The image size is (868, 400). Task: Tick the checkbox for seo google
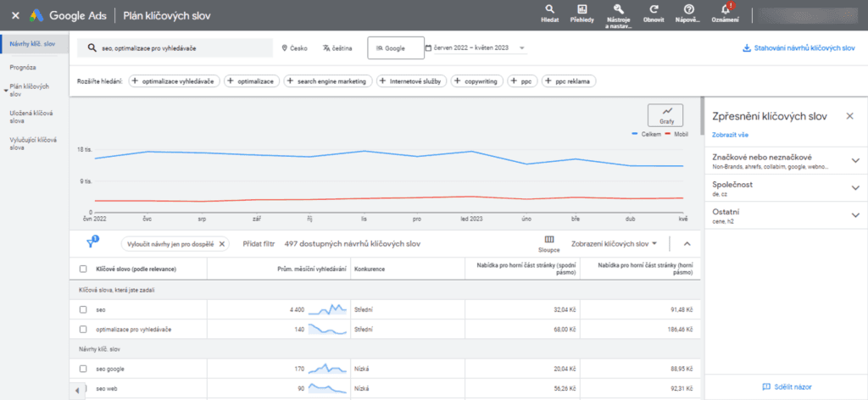point(83,369)
